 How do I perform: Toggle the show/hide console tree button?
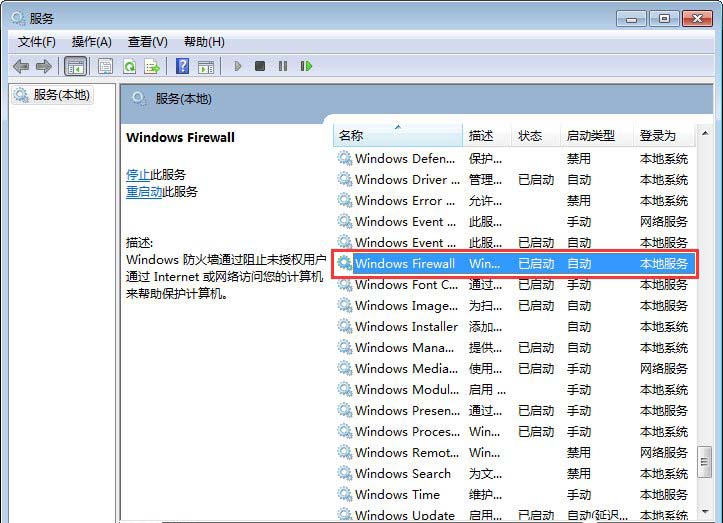pyautogui.click(x=75, y=66)
